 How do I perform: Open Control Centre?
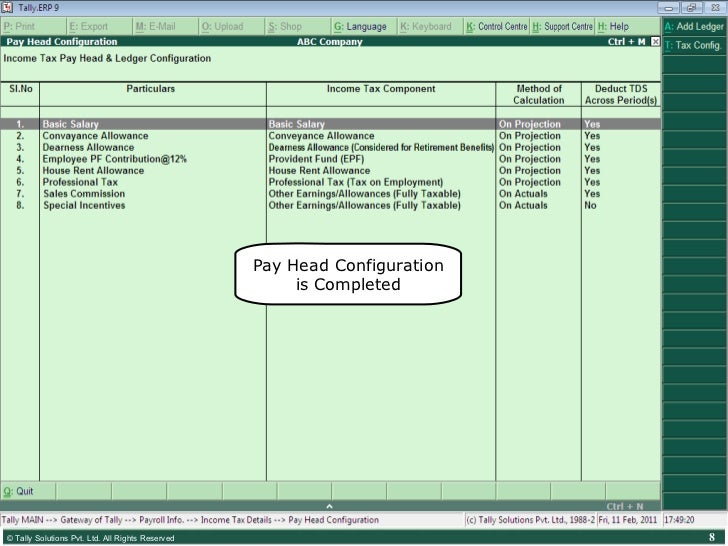point(496,26)
